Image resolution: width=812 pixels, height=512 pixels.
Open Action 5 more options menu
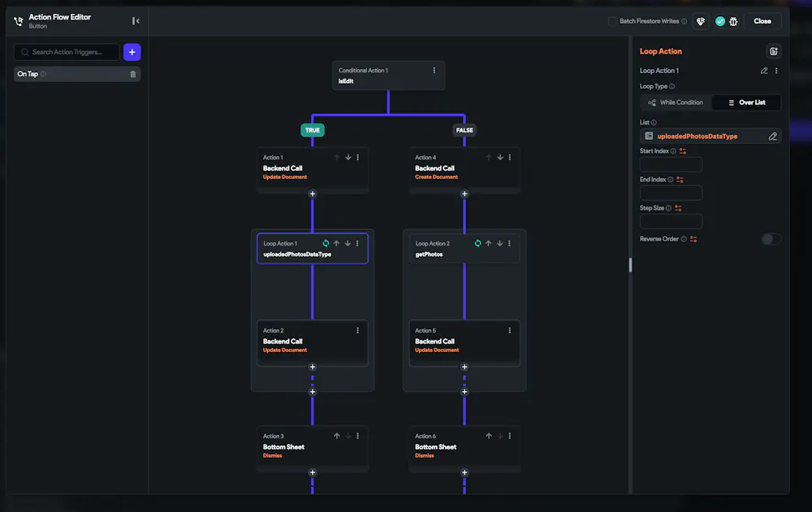[x=510, y=331]
